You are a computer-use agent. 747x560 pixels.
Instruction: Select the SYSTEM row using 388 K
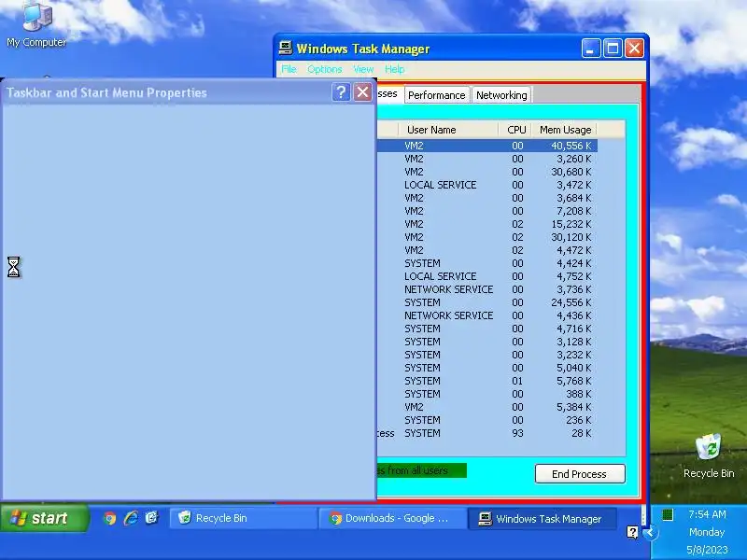pos(486,394)
